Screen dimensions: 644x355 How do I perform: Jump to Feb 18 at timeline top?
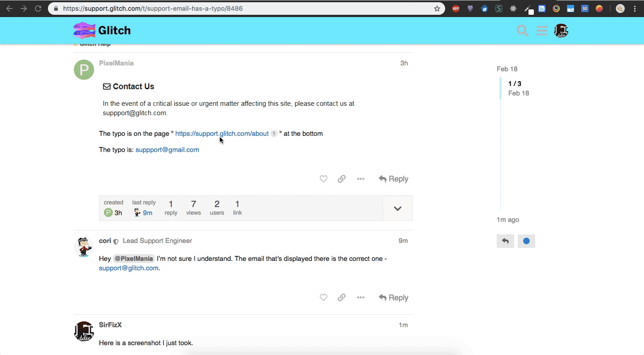tap(507, 69)
